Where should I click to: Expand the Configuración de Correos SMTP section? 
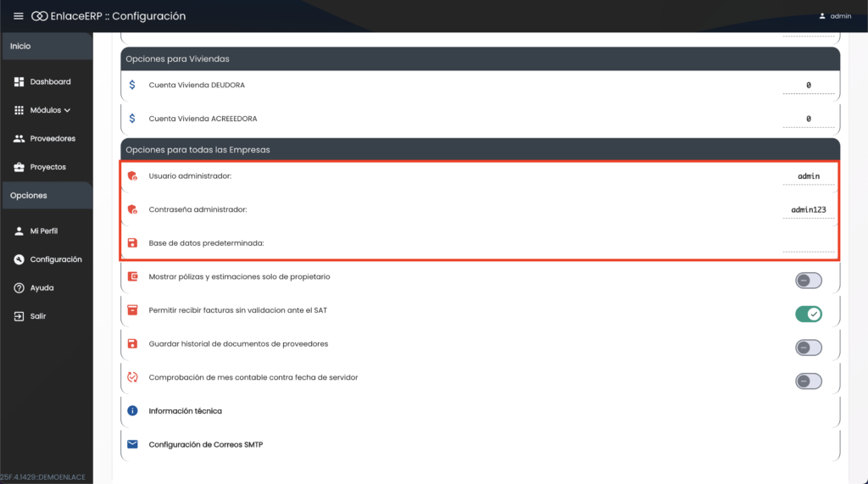coord(205,444)
